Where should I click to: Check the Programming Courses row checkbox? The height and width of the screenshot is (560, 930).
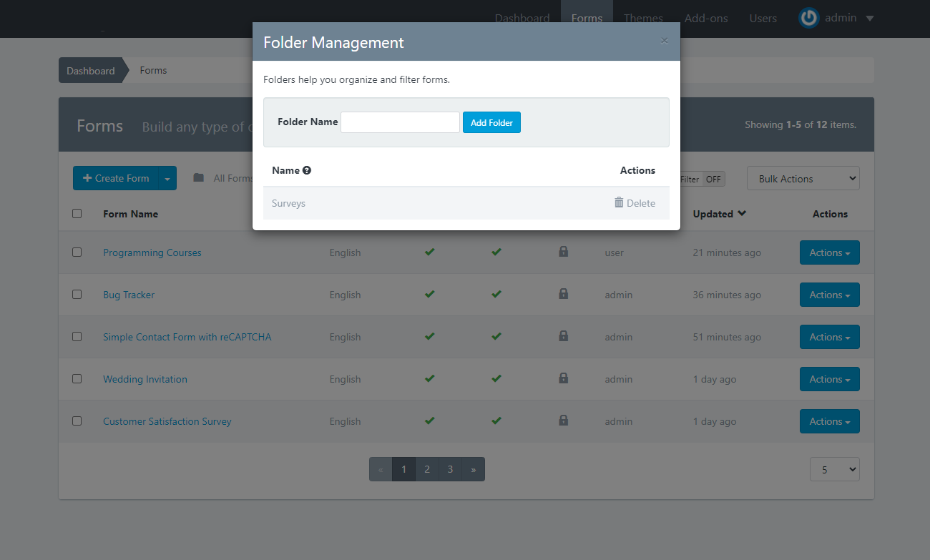77,252
